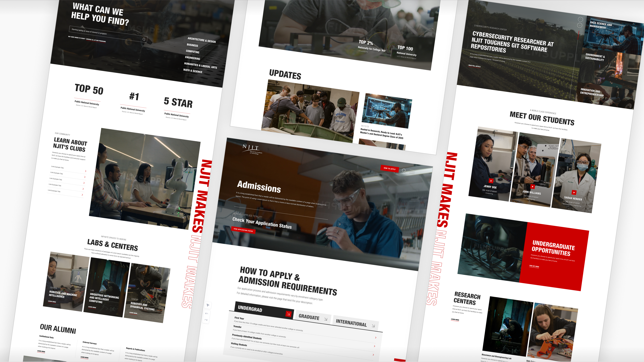Click the search magnifier in the program finder field
Viewport: 644px width, 362px height.
144,39
